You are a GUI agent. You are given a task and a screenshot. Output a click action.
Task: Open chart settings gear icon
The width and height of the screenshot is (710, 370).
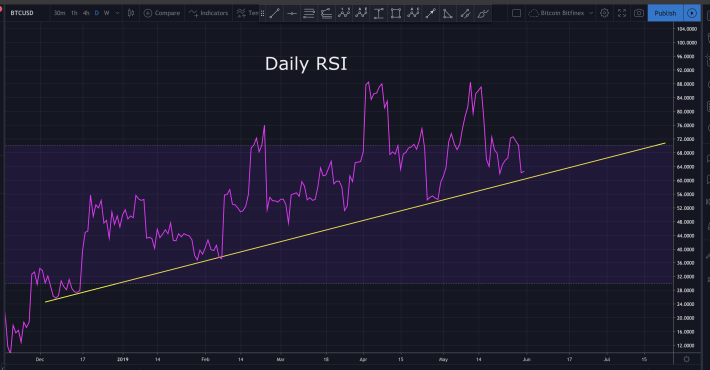pos(604,13)
